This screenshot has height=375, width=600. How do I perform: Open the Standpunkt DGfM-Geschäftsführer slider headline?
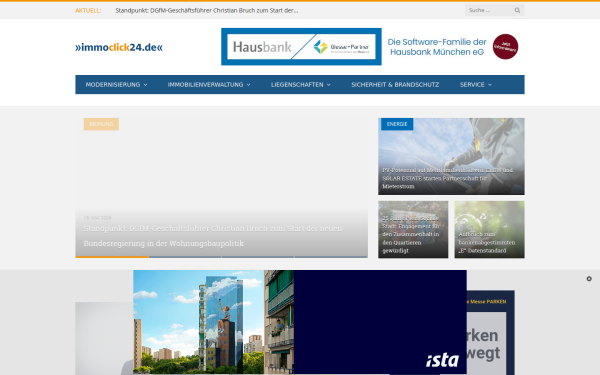(213, 236)
